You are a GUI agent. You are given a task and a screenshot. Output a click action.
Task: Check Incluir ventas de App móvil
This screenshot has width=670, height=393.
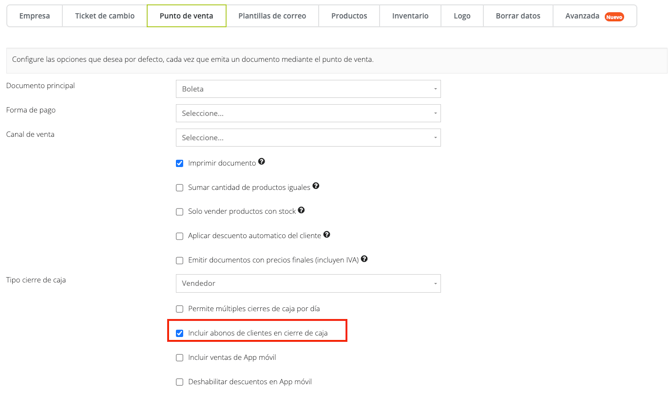click(179, 358)
